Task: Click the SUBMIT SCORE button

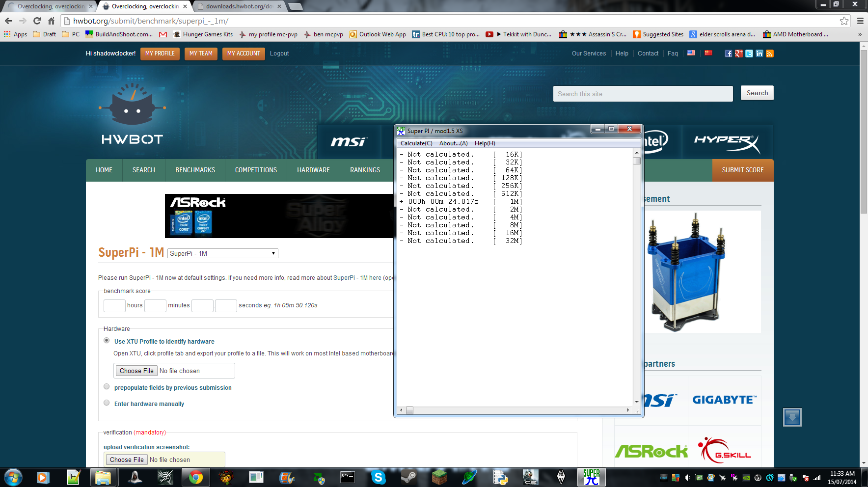Action: point(743,170)
